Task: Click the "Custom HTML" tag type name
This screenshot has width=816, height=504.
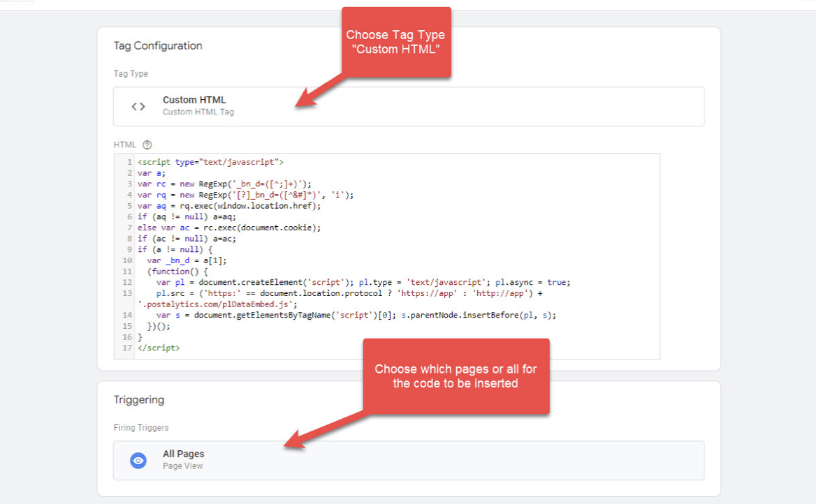Action: [194, 100]
